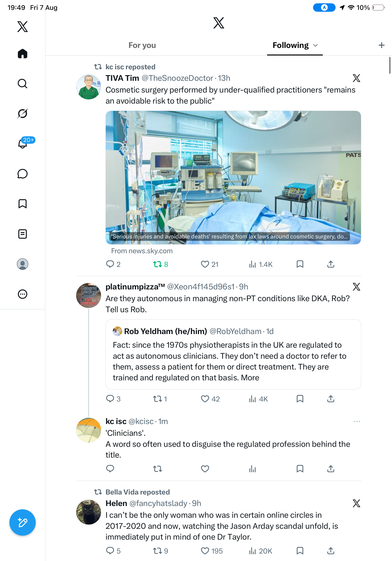Open Messages chat bubble in sidebar
Viewport: 392px width, 561px height.
[23, 174]
